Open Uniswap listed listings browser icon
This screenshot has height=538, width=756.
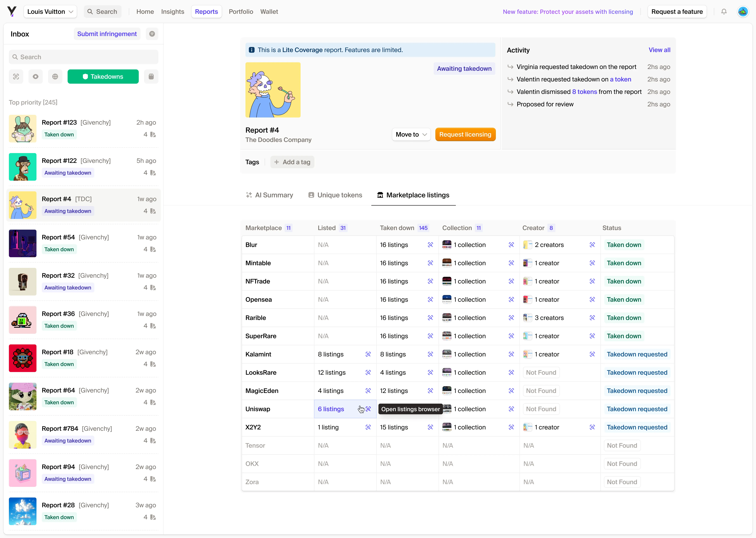pyautogui.click(x=368, y=409)
